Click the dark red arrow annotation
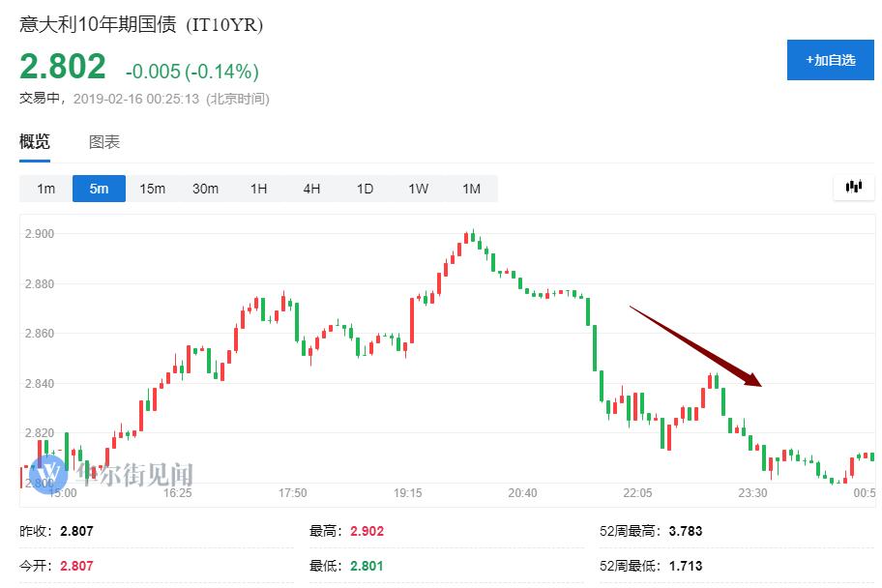882x588 pixels. [x=696, y=346]
